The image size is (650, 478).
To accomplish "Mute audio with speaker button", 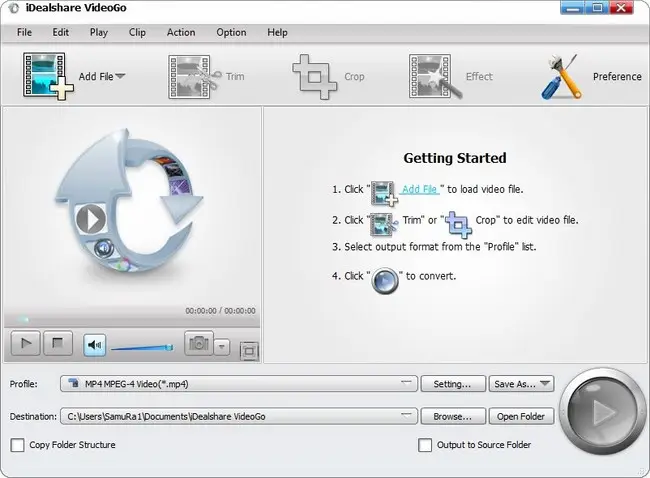I will tap(95, 345).
